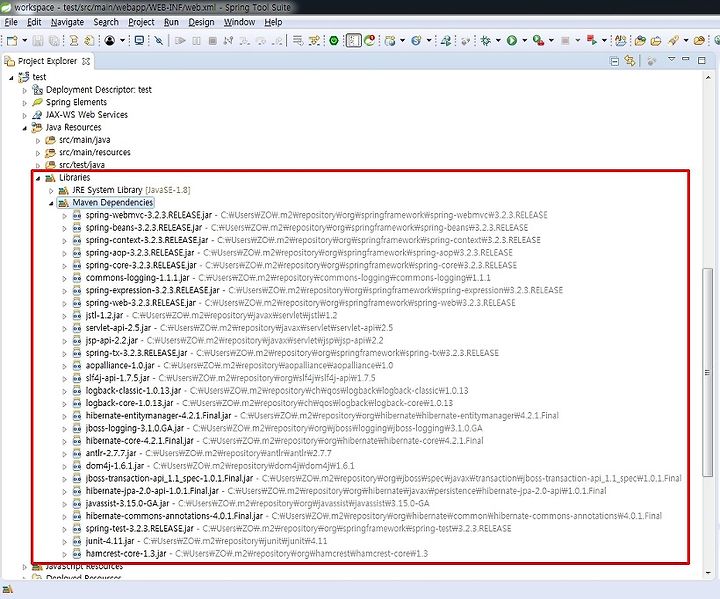Viewport: 720px width, 599px height.
Task: Click the Suspend debug icon
Action: pos(196,41)
